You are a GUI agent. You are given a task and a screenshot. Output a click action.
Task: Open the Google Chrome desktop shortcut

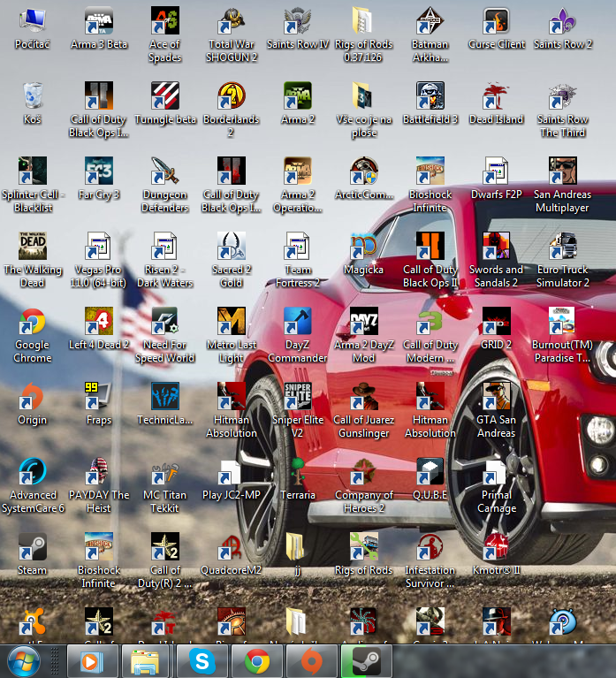[x=33, y=323]
